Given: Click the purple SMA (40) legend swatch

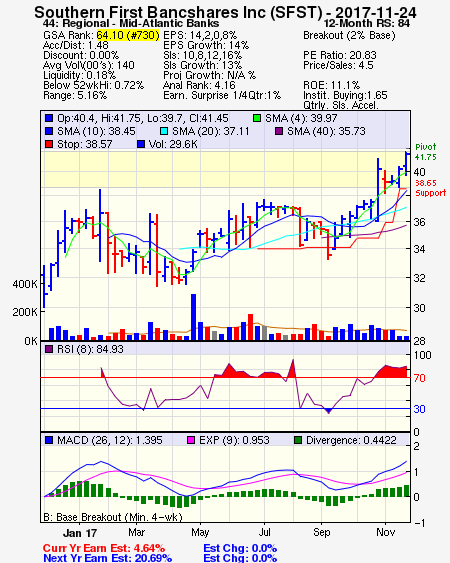Looking at the screenshot, I should 279,131.
